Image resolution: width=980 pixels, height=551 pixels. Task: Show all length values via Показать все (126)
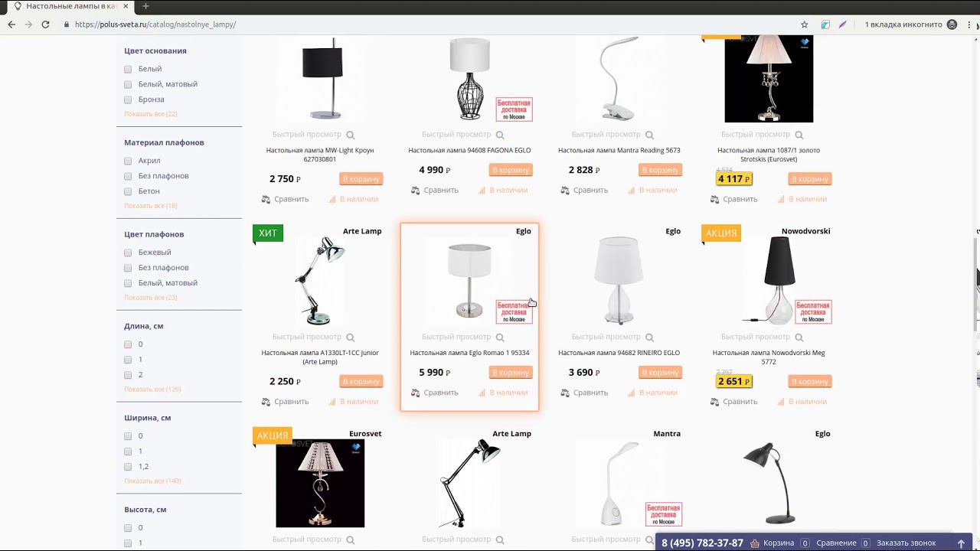(x=152, y=390)
